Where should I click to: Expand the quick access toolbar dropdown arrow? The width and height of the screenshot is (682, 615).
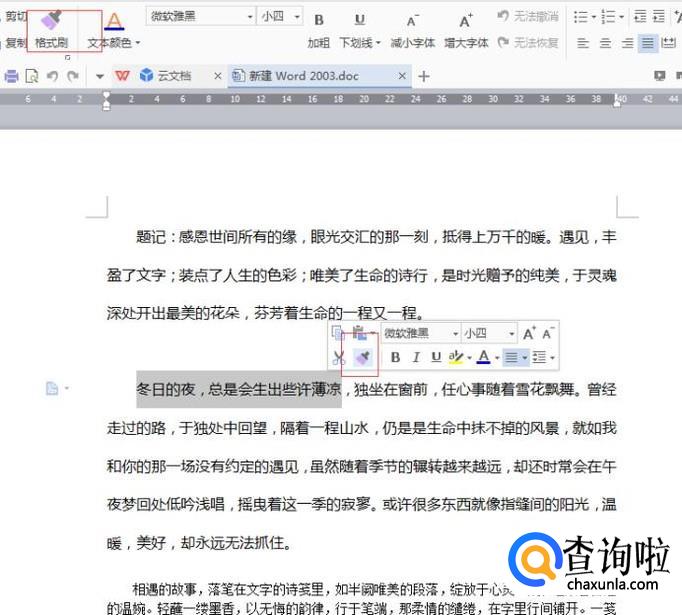(100, 77)
